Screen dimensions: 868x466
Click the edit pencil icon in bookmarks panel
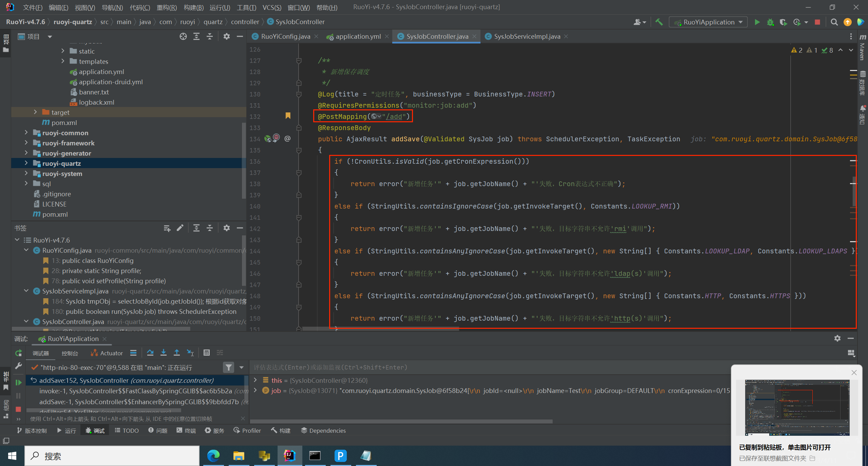[x=180, y=228]
